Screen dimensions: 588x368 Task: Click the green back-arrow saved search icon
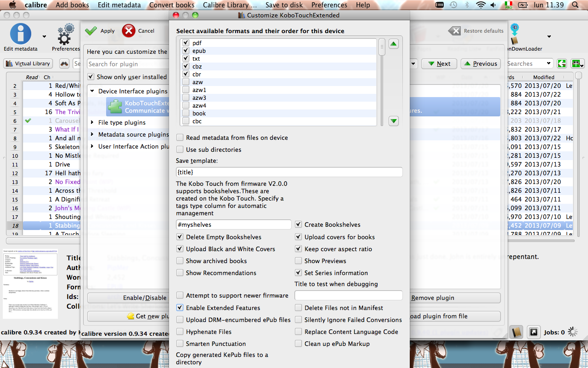[x=561, y=63]
